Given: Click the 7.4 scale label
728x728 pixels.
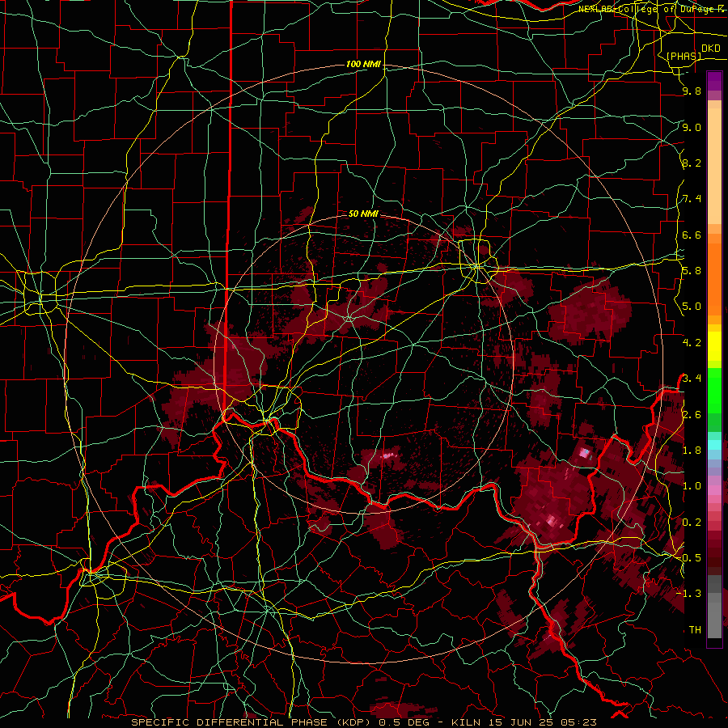Looking at the screenshot, I should point(692,199).
